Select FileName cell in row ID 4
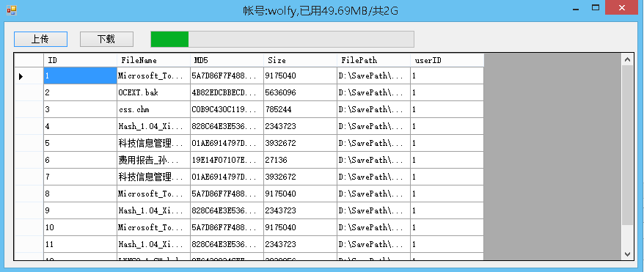 [x=153, y=126]
